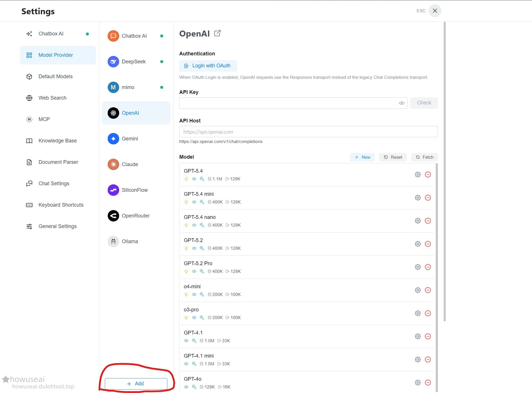Open the General Settings section
The image size is (532, 393).
point(58,226)
